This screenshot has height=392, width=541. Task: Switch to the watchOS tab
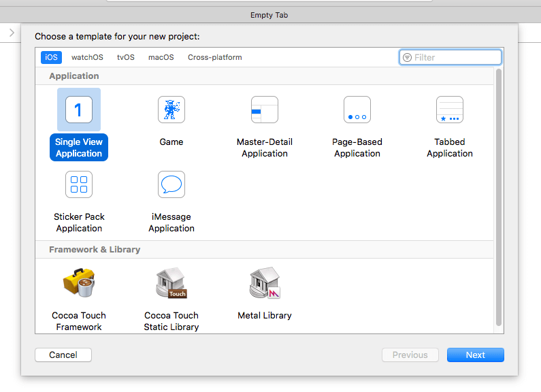[x=87, y=57]
